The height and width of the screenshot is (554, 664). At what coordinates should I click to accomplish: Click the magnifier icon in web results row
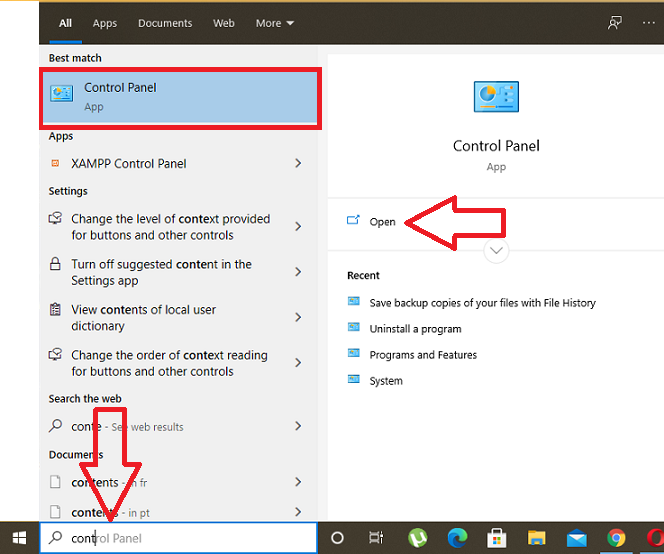(x=55, y=426)
